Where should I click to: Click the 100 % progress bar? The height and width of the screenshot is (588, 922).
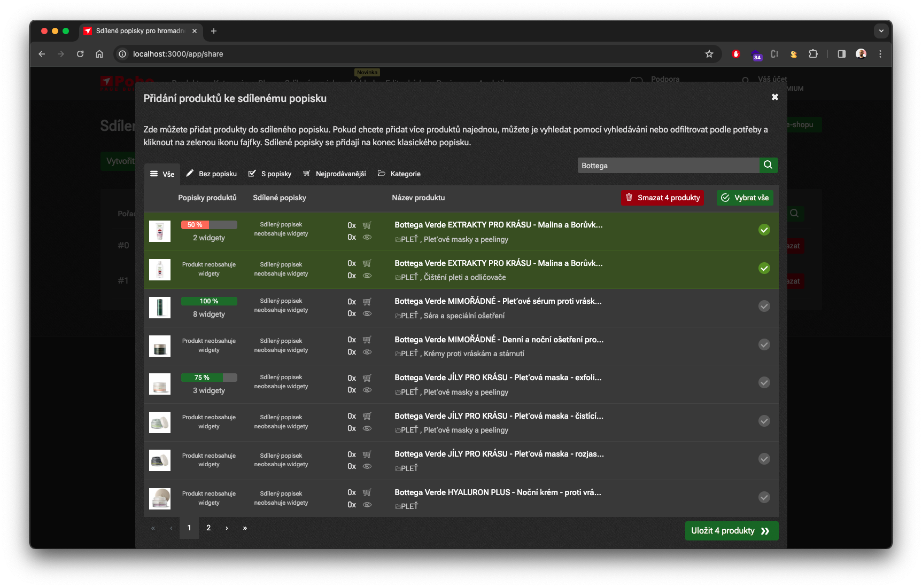(x=209, y=301)
